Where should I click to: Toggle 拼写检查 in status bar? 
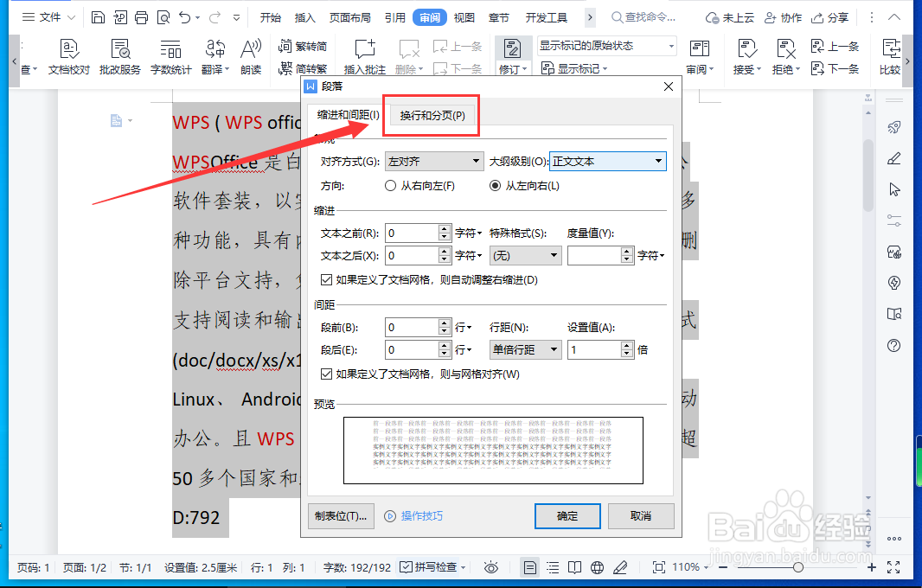pos(432,567)
